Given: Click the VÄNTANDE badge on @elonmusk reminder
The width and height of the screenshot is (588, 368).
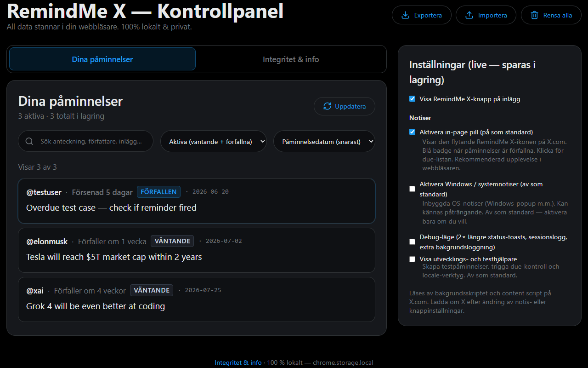Looking at the screenshot, I should [172, 241].
